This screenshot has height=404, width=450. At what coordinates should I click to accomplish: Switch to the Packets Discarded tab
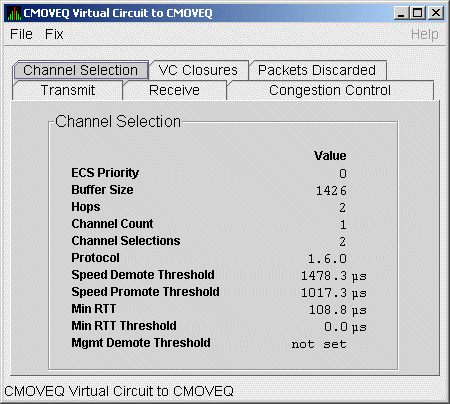317,70
